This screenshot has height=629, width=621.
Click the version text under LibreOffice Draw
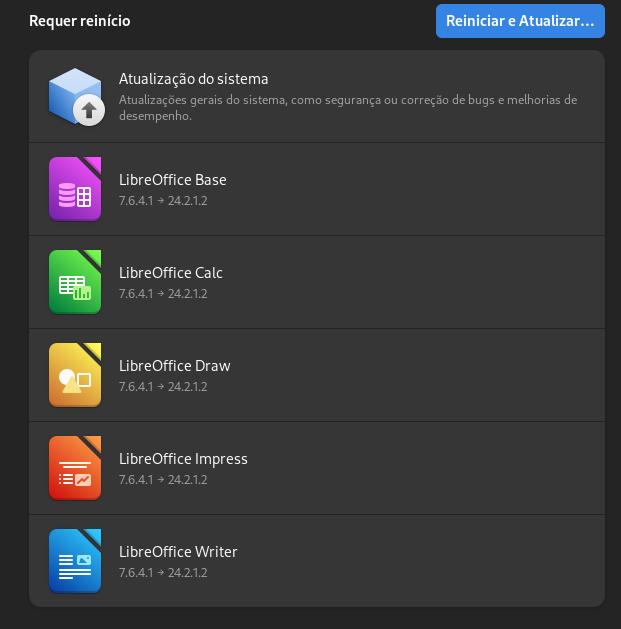pyautogui.click(x=163, y=387)
